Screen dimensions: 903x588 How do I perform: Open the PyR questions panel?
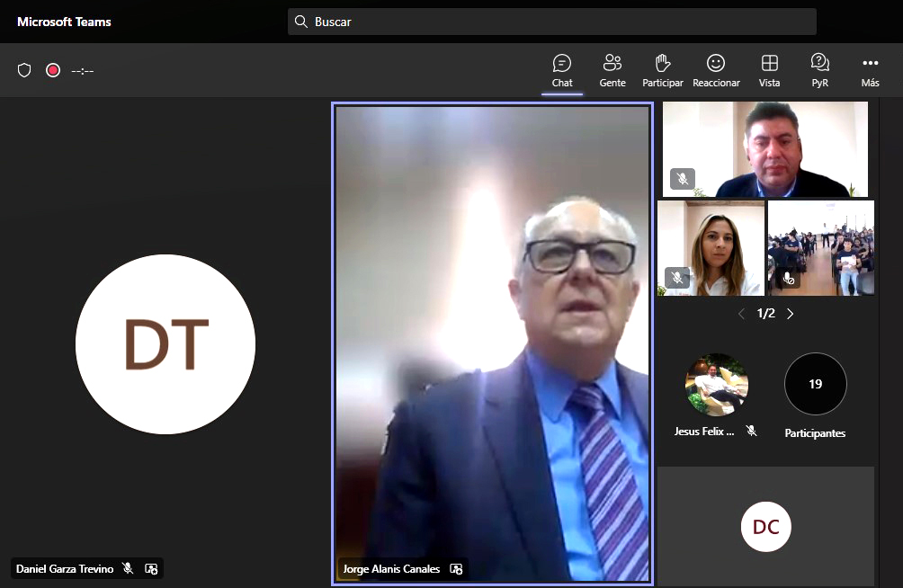(x=819, y=70)
